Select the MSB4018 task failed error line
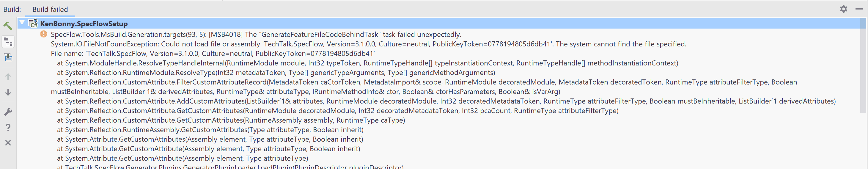 pos(256,35)
